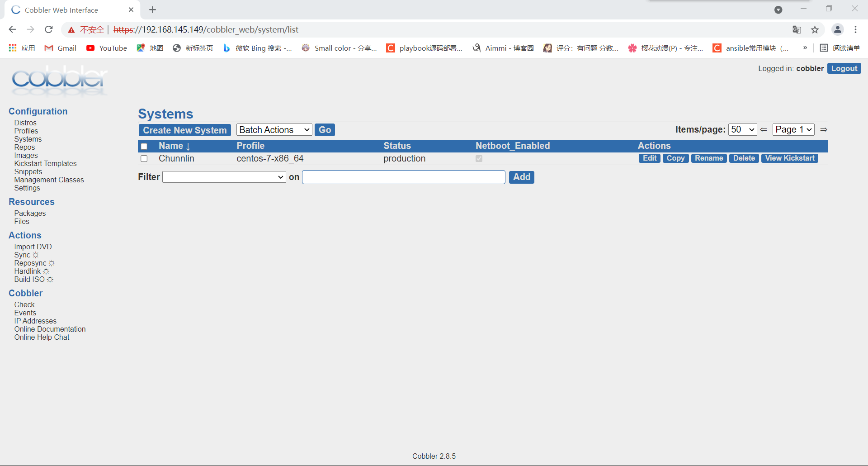
Task: Click the Add filter button
Action: (522, 177)
